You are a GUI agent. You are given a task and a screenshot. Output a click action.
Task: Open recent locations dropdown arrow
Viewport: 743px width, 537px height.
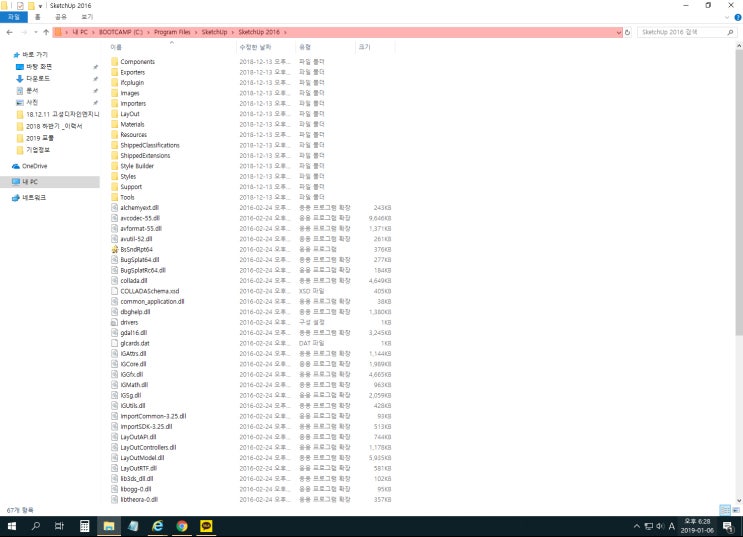pyautogui.click(x=36, y=32)
